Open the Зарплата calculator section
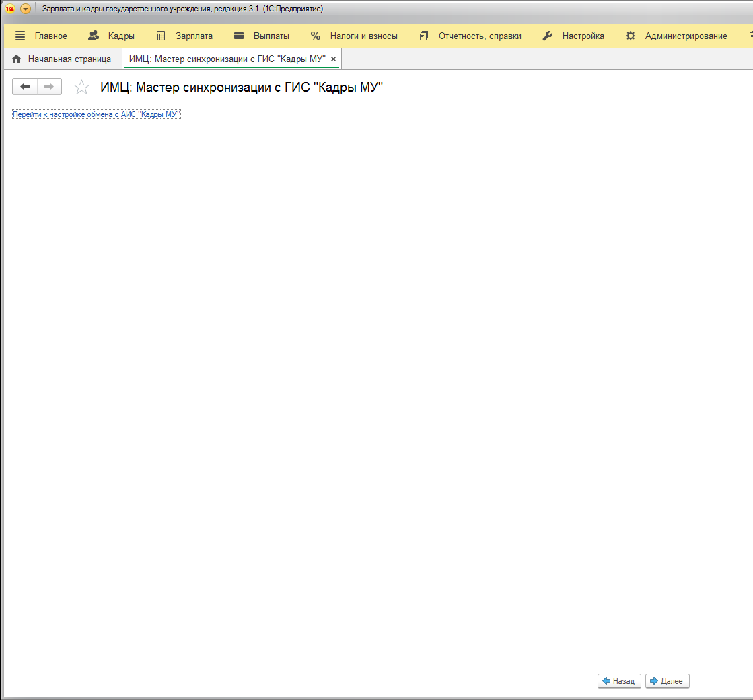The height and width of the screenshot is (700, 753). [x=184, y=36]
